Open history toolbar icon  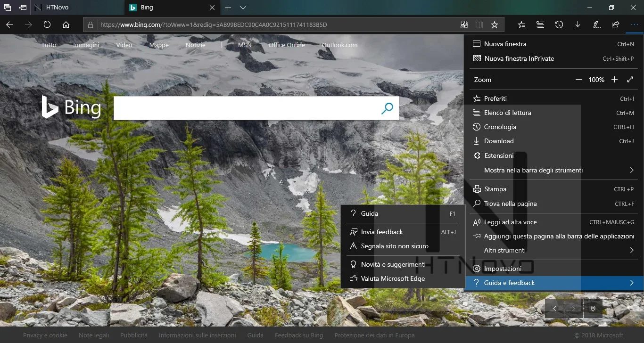559,24
